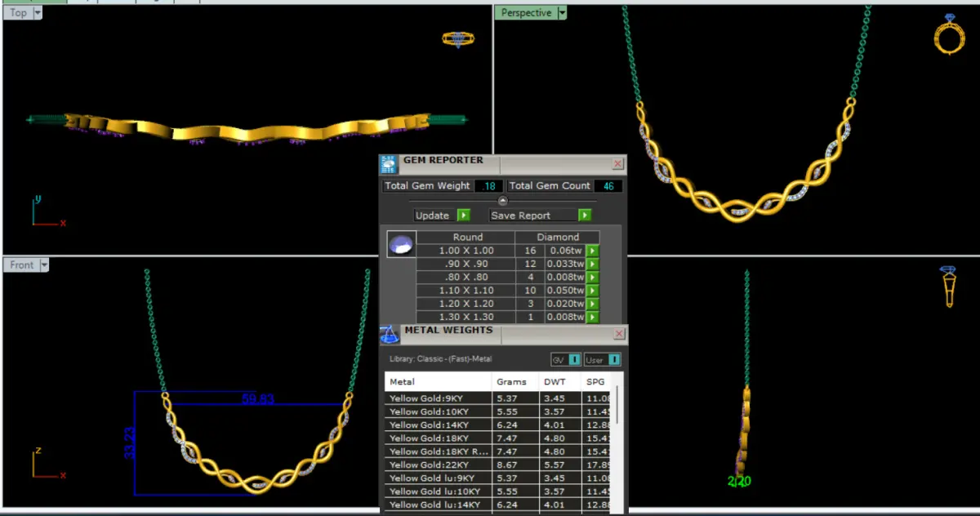The width and height of the screenshot is (980, 516).
Task: Click the Metal Weights list scrollbar
Action: pyautogui.click(x=617, y=407)
